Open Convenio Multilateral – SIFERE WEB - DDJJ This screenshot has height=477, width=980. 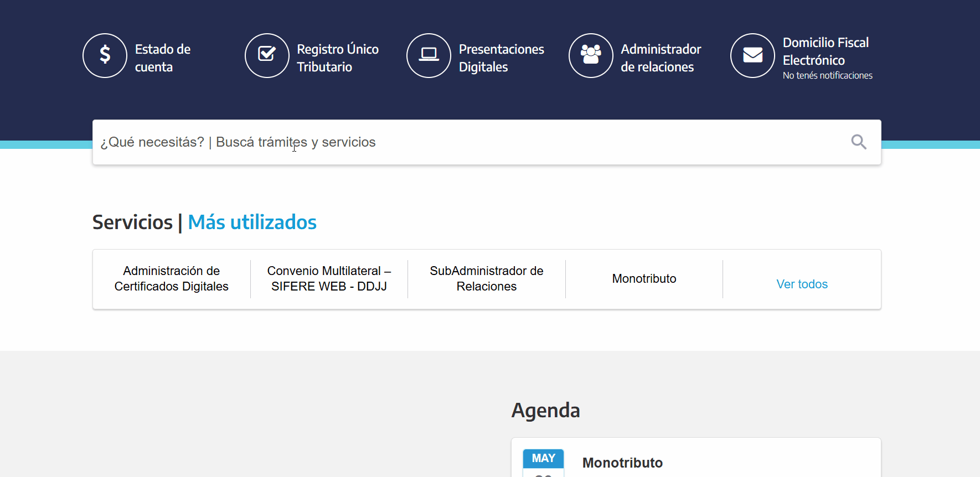click(329, 279)
